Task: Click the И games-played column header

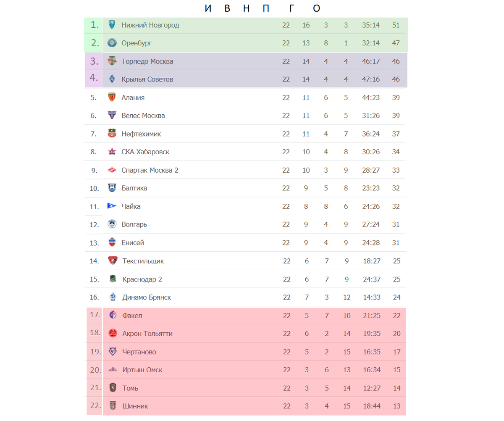Action: 208,8
